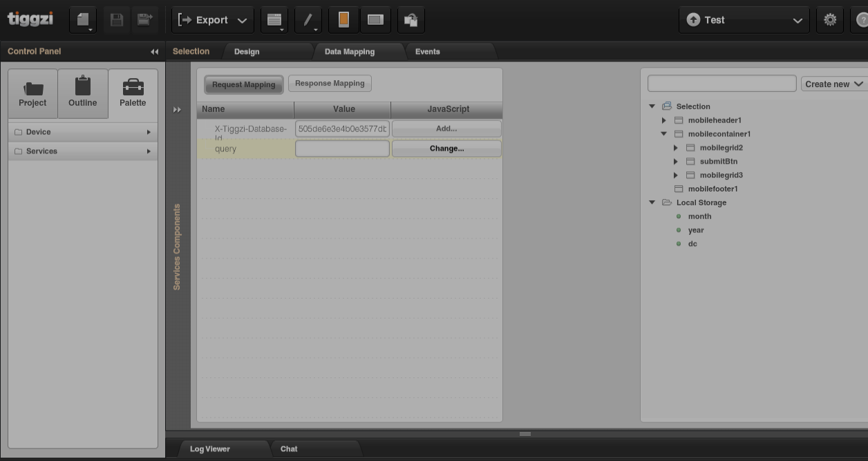The height and width of the screenshot is (461, 868).
Task: Click the query value input field
Action: point(342,149)
